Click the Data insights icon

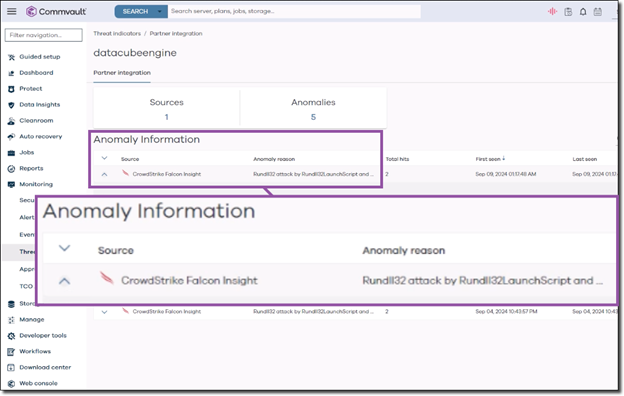point(11,105)
